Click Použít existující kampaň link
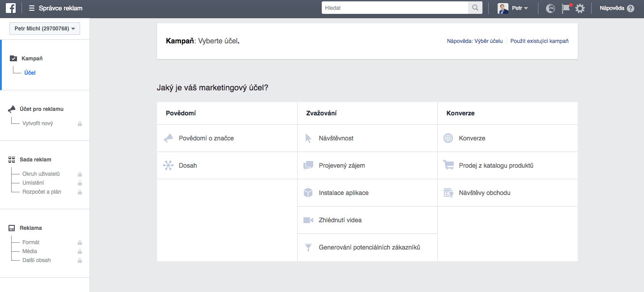The height and width of the screenshot is (292, 644). pos(539,41)
